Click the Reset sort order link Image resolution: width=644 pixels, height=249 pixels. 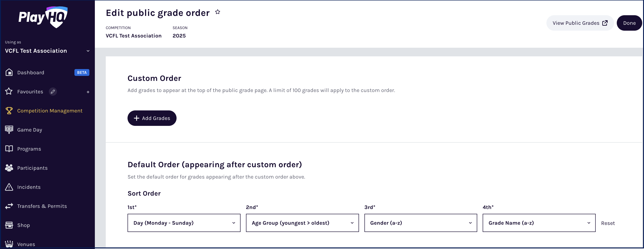(x=607, y=223)
